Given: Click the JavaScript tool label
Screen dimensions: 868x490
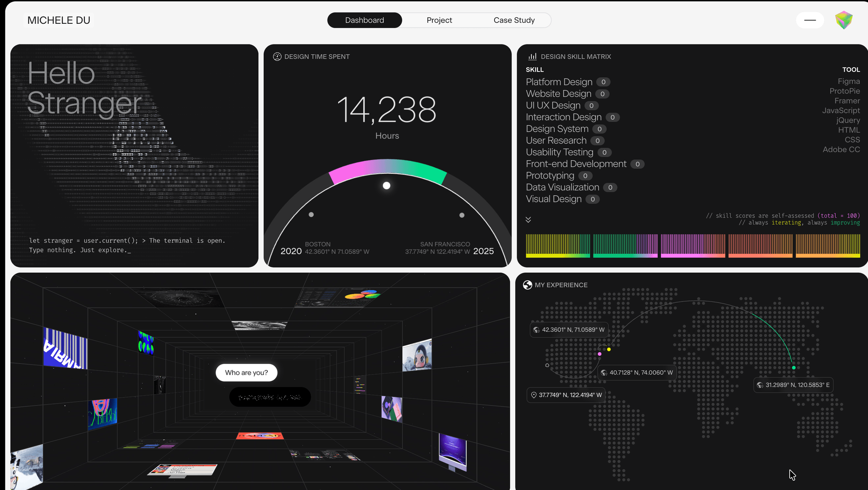Looking at the screenshot, I should pyautogui.click(x=841, y=111).
